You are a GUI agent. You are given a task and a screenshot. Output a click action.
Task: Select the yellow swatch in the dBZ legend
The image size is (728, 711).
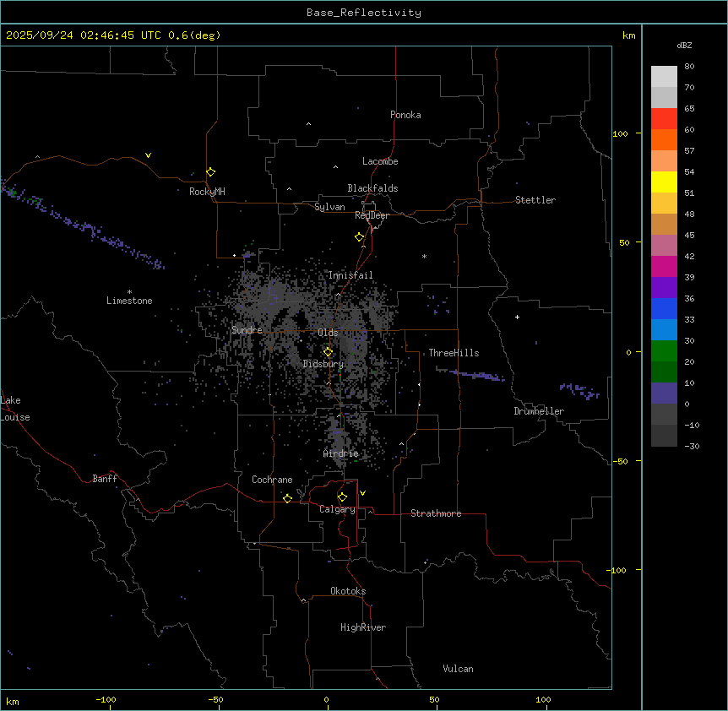[x=664, y=182]
